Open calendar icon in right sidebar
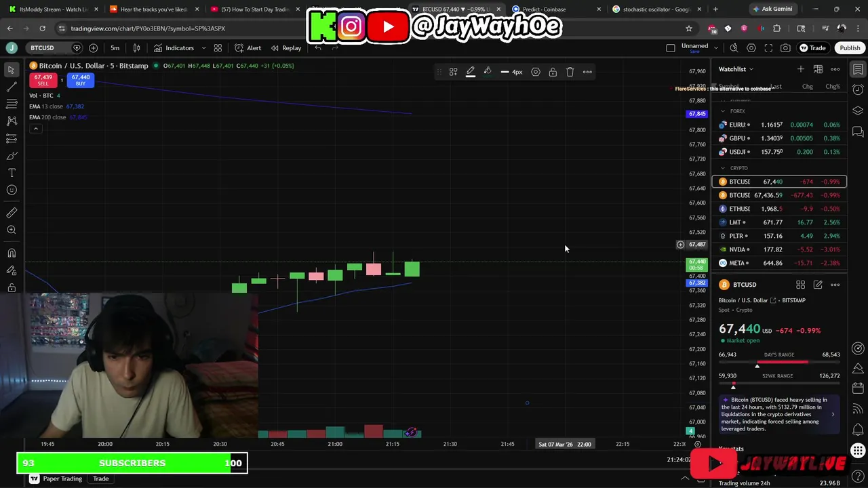 tap(858, 389)
